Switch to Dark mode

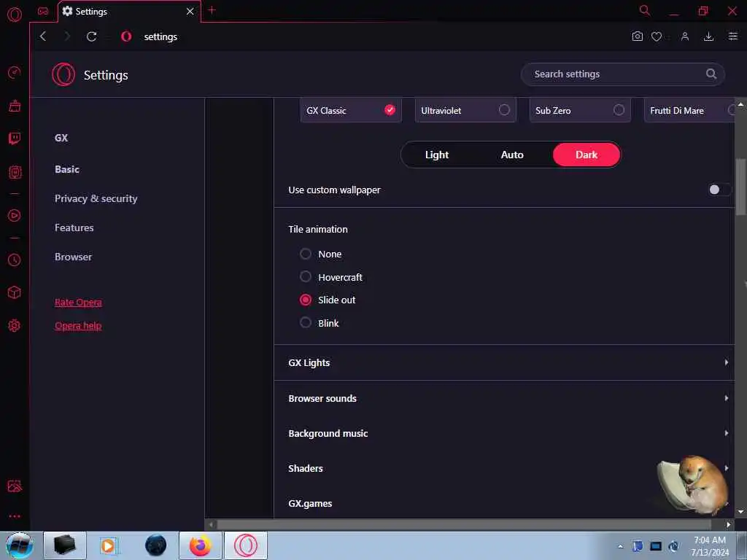[x=587, y=155]
